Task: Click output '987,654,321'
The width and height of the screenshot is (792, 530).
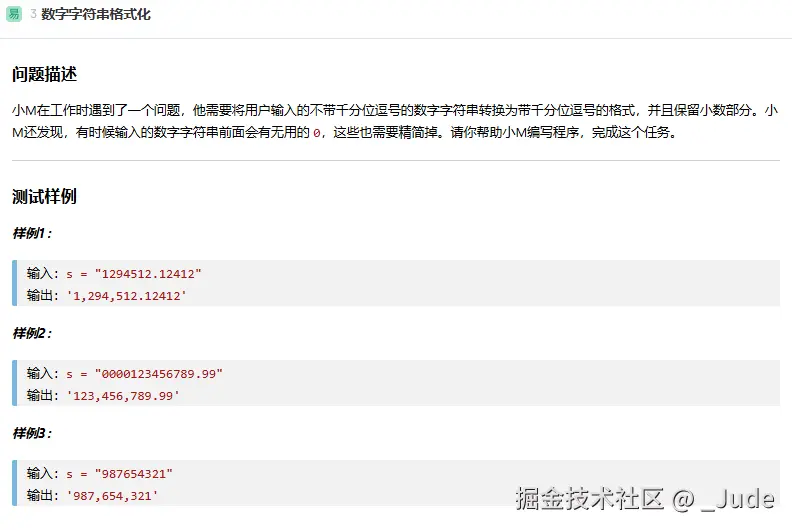Action: pos(112,495)
